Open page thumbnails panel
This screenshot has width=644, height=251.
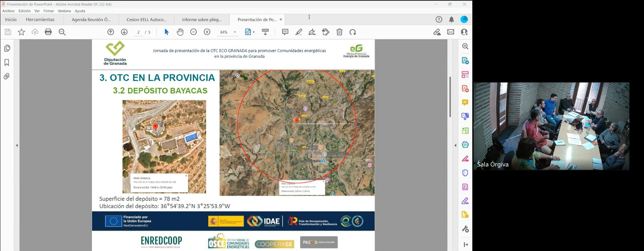[x=7, y=48]
